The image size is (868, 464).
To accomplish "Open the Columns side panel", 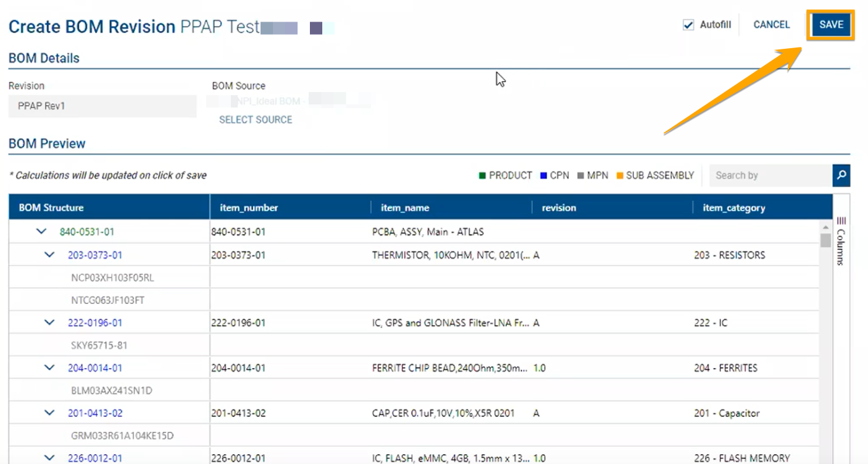I will tap(841, 240).
